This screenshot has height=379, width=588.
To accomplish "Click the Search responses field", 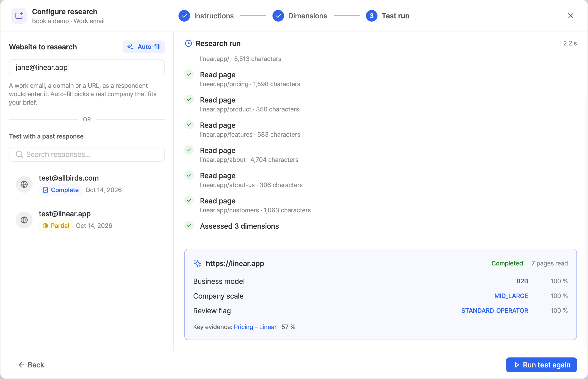I will (x=87, y=154).
